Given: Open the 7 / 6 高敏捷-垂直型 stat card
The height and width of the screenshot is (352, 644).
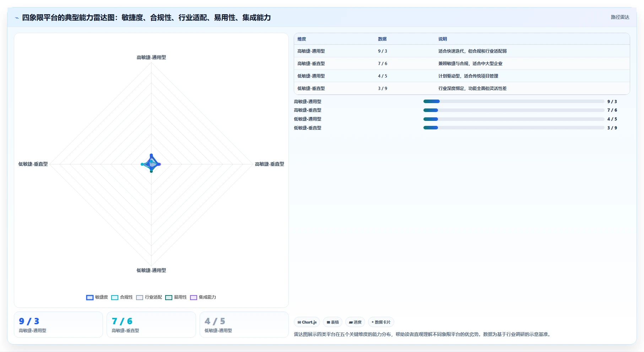Looking at the screenshot, I should click(151, 325).
